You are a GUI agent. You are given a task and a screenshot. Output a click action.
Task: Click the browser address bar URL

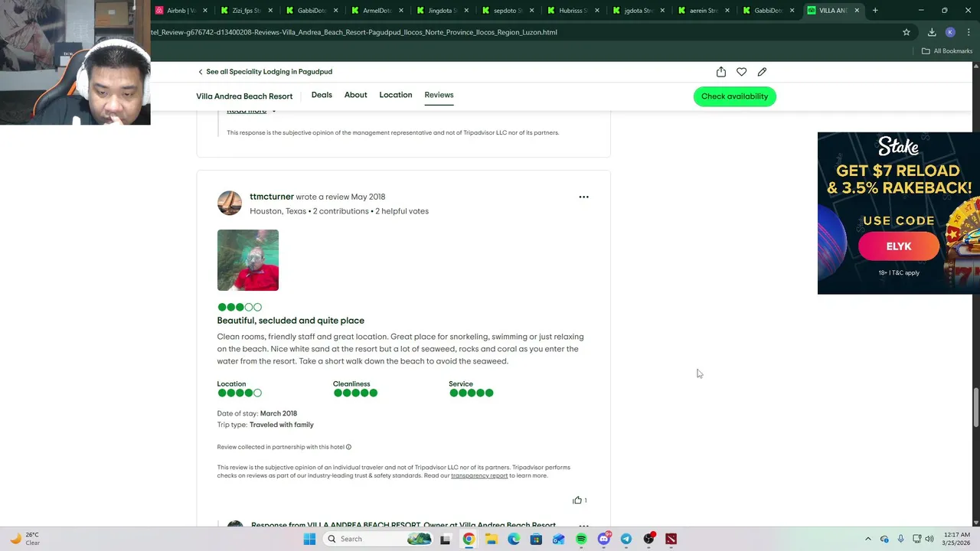[354, 32]
